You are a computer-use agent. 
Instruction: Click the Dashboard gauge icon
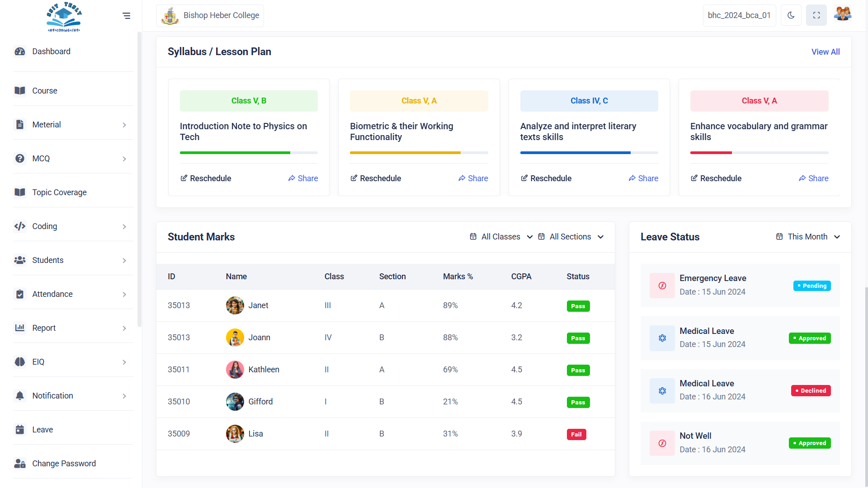20,52
